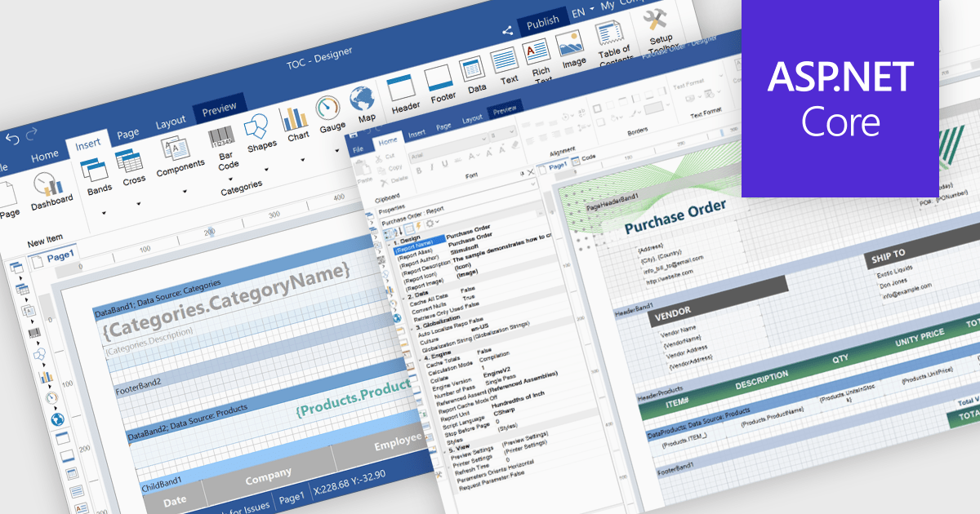Add a Footer band
The image size is (980, 514).
pyautogui.click(x=441, y=84)
